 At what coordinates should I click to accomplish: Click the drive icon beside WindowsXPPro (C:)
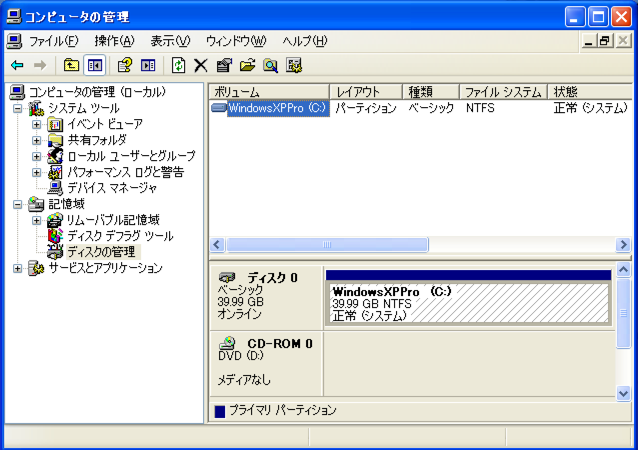click(x=219, y=108)
